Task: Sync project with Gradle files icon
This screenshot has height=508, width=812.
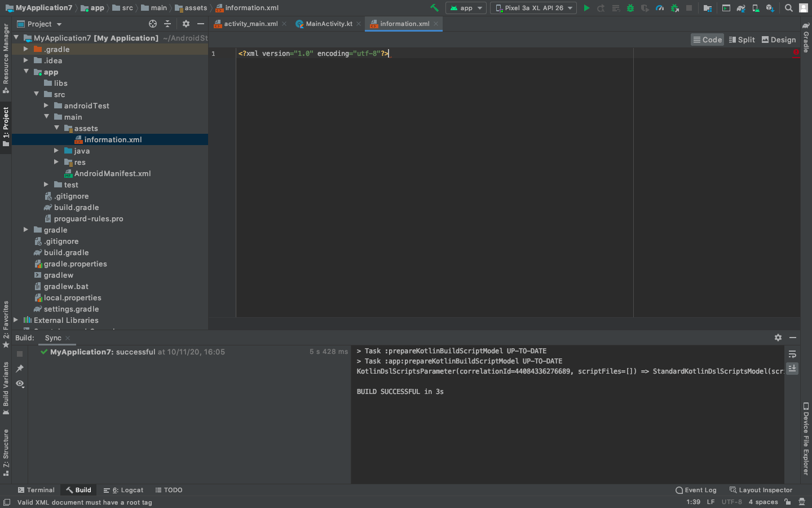Action: tap(741, 8)
